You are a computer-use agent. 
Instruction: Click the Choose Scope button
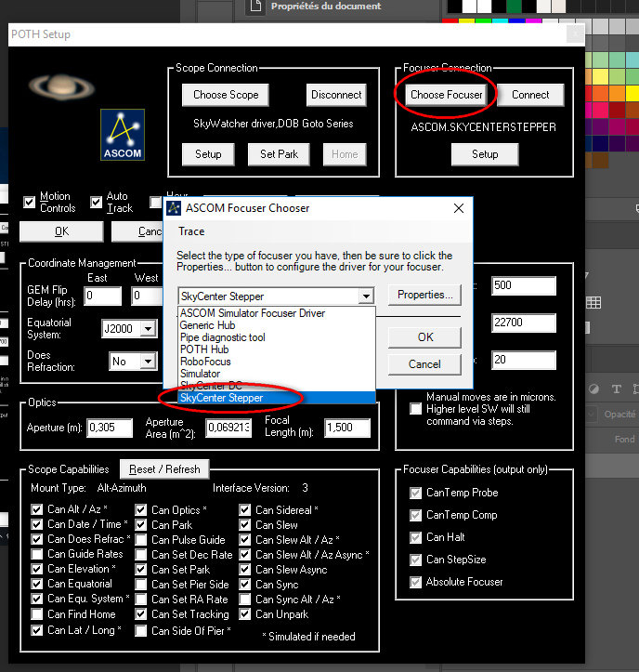tap(226, 95)
